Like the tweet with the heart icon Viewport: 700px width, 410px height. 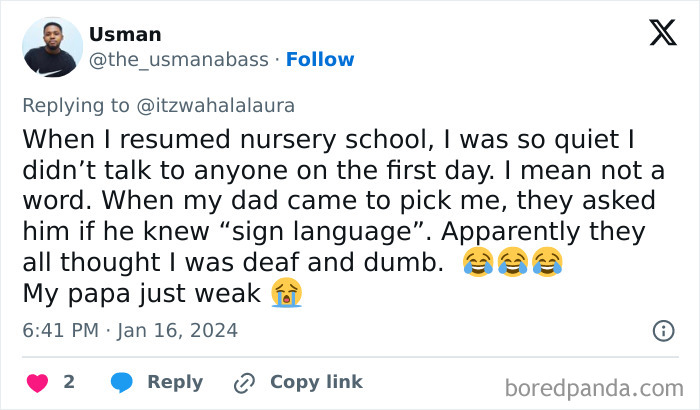click(x=37, y=382)
